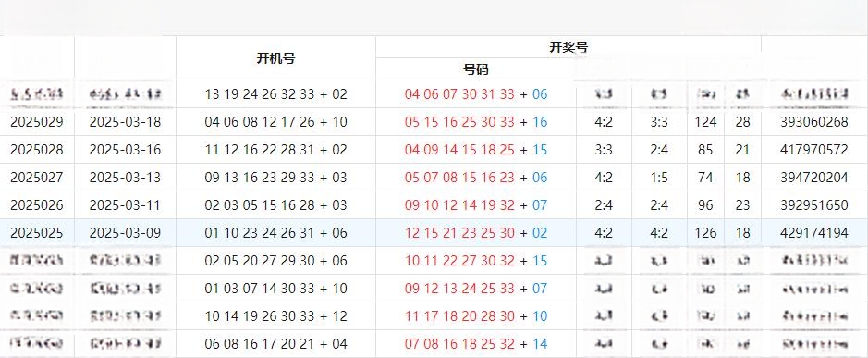
Task: Click ratio 3:3 in row 2025028
Action: click(x=604, y=150)
